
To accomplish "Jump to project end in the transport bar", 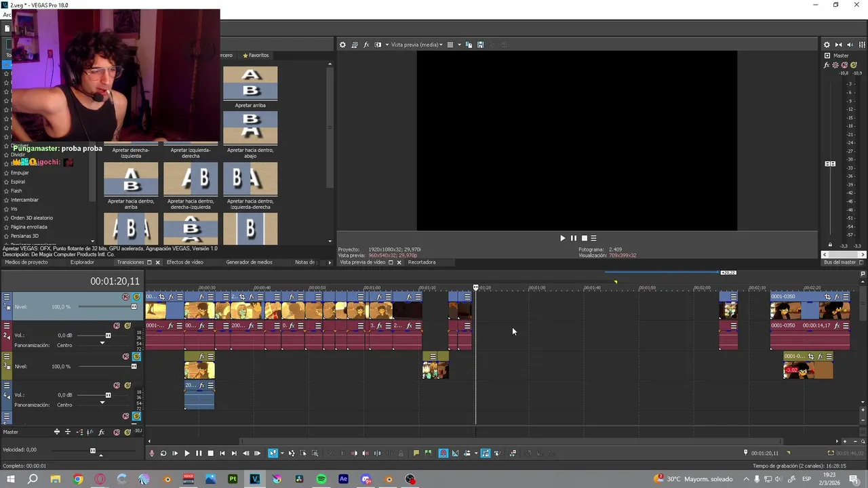I will click(x=234, y=453).
